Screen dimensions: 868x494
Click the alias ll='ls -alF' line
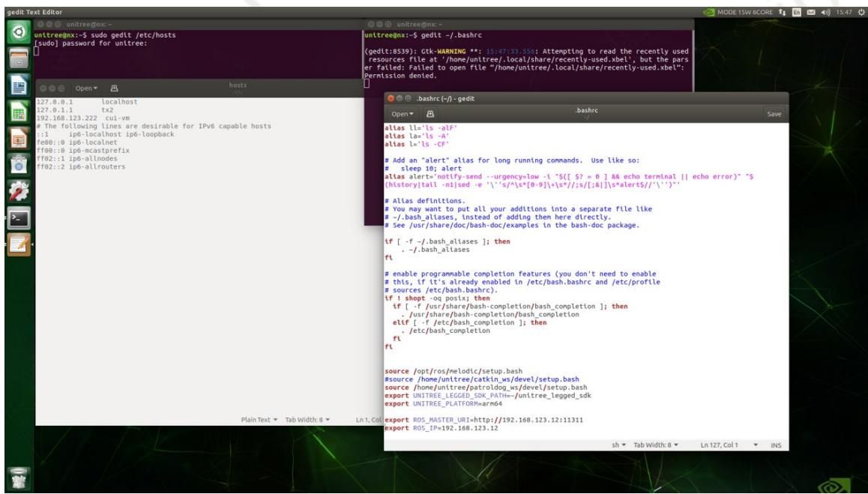coord(421,128)
